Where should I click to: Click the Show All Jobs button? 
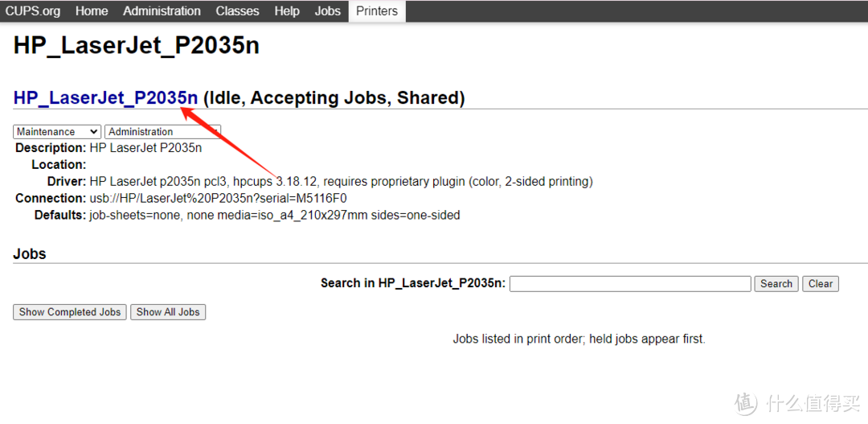pyautogui.click(x=168, y=312)
